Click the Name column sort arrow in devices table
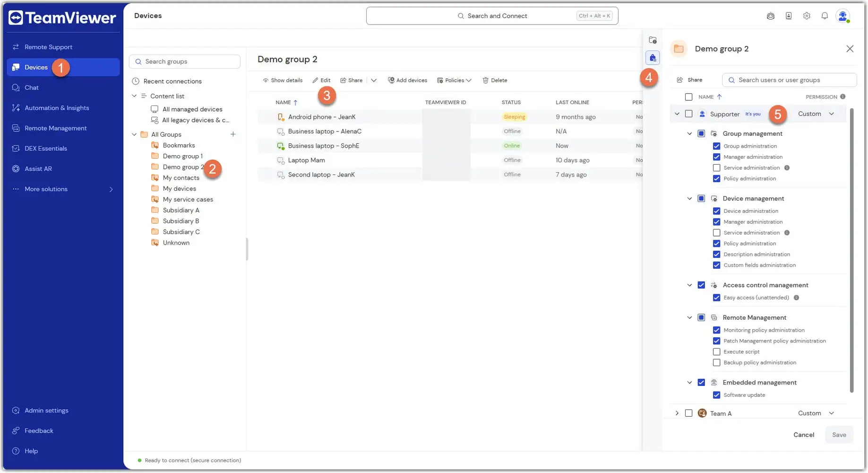 pyautogui.click(x=295, y=102)
